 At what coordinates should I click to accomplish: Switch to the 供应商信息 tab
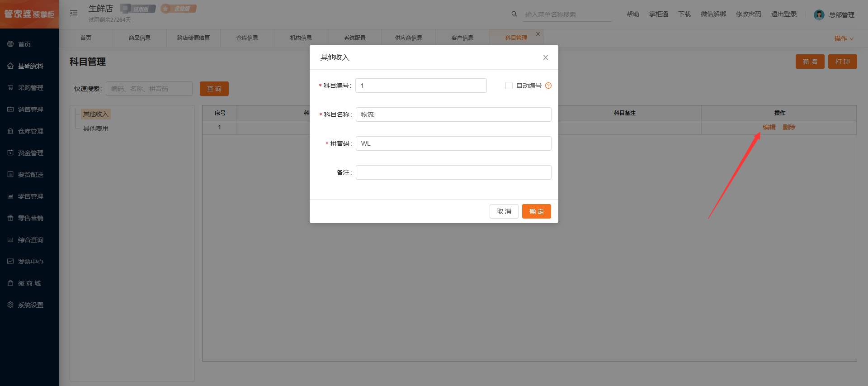[x=409, y=38]
